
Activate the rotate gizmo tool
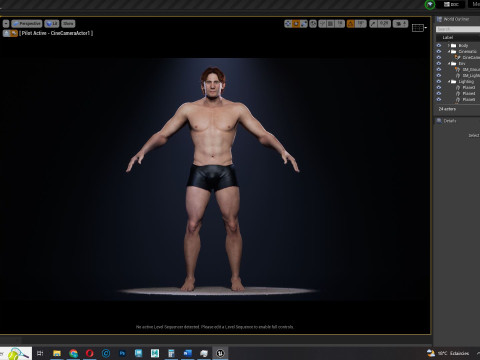coord(296,24)
